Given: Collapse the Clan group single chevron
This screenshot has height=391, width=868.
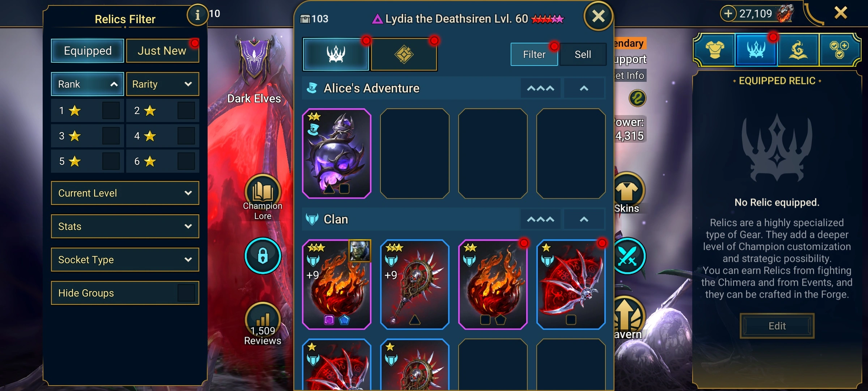Looking at the screenshot, I should coord(584,219).
